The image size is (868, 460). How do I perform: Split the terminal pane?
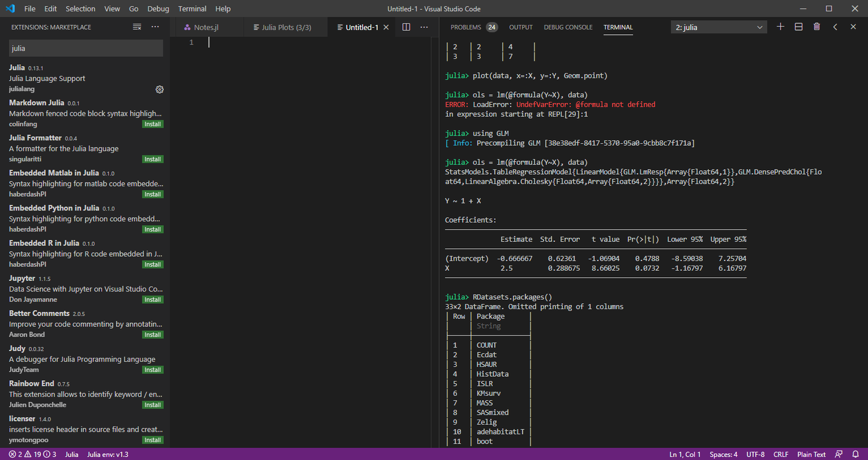pos(799,27)
